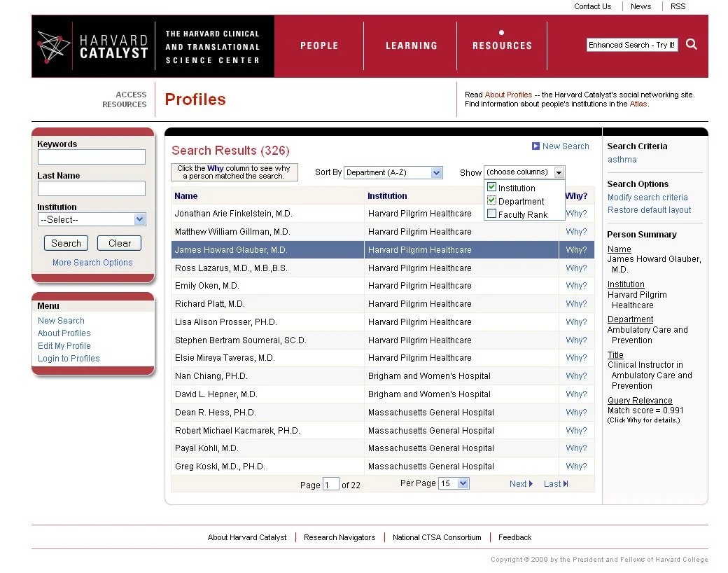Viewport: 728px width, 573px height.
Task: Click Login to Profiles link
Action: (x=69, y=358)
